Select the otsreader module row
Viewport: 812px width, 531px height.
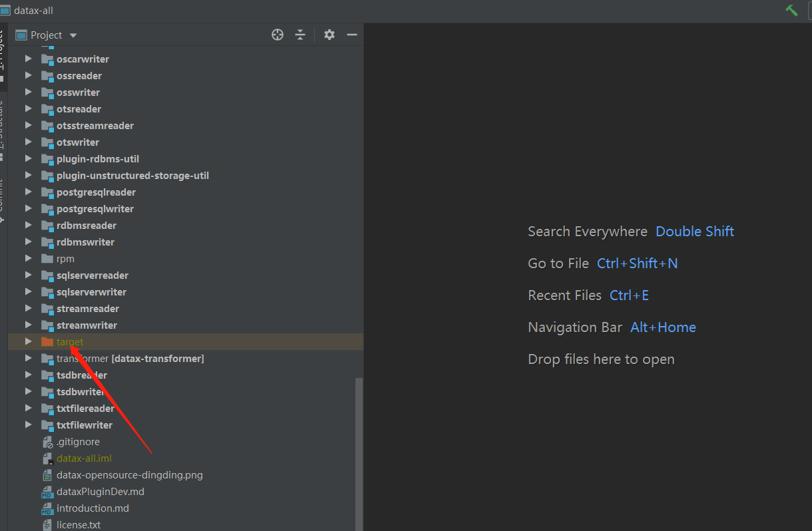tap(186, 109)
